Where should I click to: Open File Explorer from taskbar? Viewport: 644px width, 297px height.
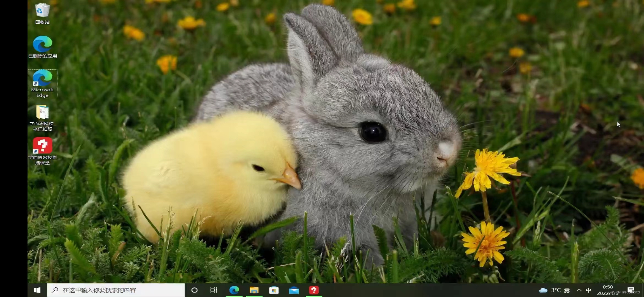(x=254, y=290)
